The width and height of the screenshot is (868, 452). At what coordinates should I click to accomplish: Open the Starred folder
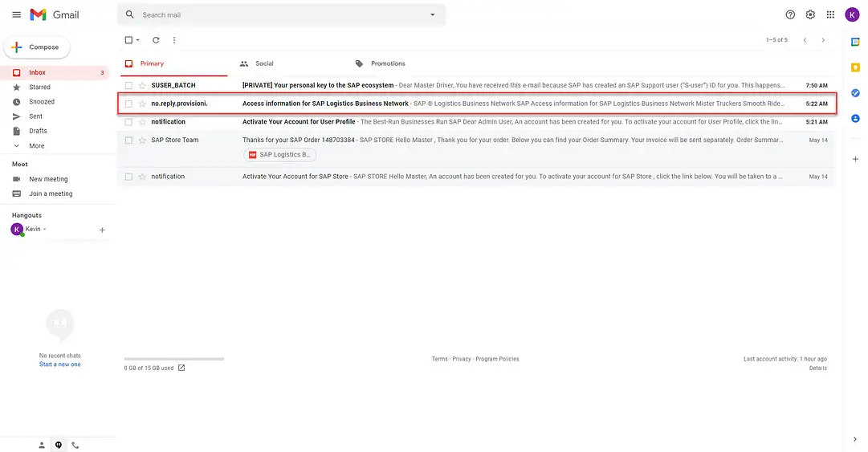39,88
